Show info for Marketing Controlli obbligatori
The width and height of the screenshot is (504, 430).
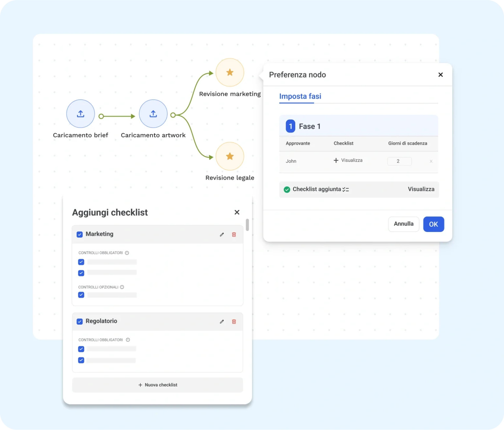pos(127,253)
